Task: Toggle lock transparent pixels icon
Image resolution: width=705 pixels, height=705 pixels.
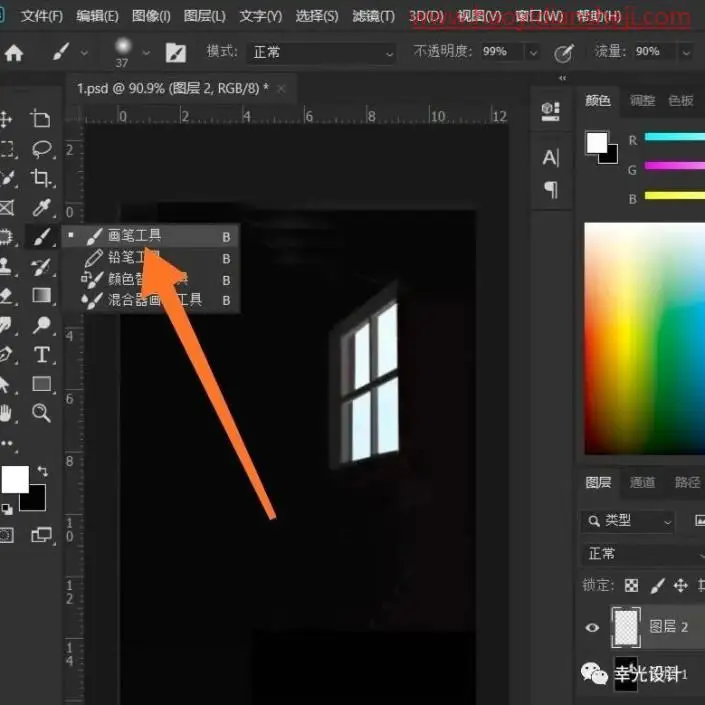Action: pyautogui.click(x=631, y=585)
